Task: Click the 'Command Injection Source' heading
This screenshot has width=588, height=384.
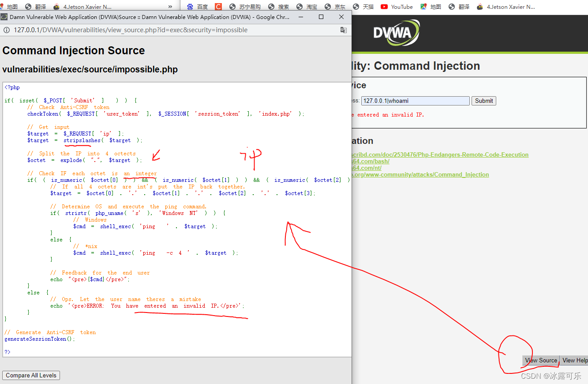Action: [x=74, y=50]
